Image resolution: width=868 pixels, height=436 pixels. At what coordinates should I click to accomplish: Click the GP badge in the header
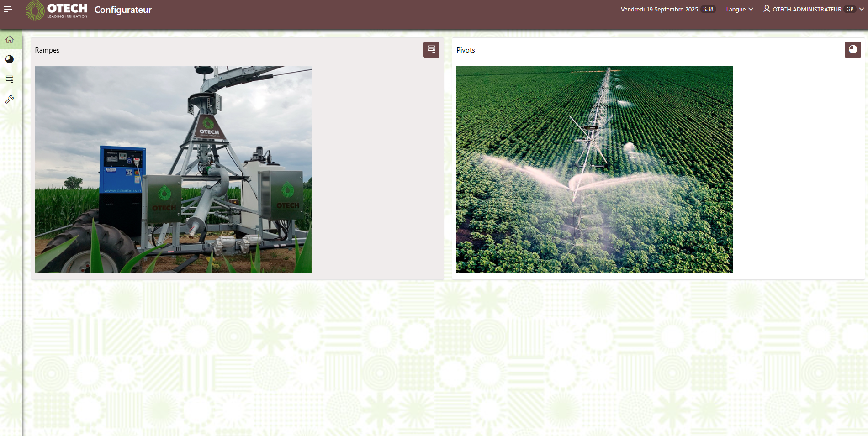(850, 9)
